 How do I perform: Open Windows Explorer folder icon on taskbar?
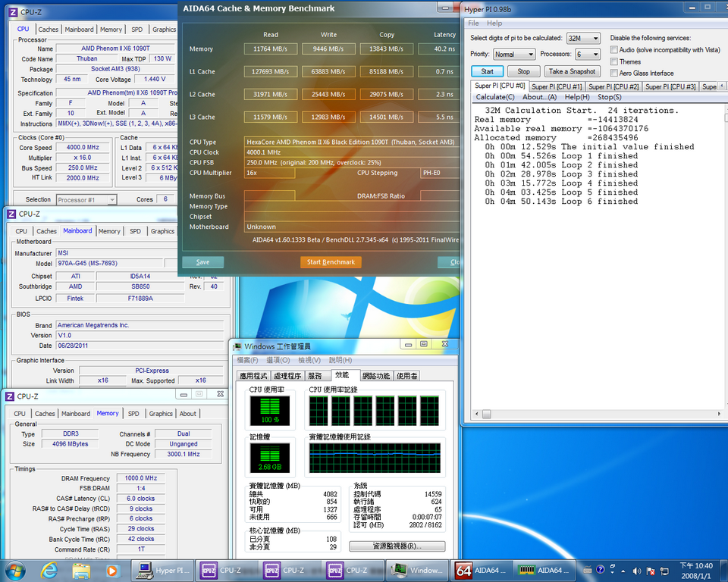click(81, 571)
